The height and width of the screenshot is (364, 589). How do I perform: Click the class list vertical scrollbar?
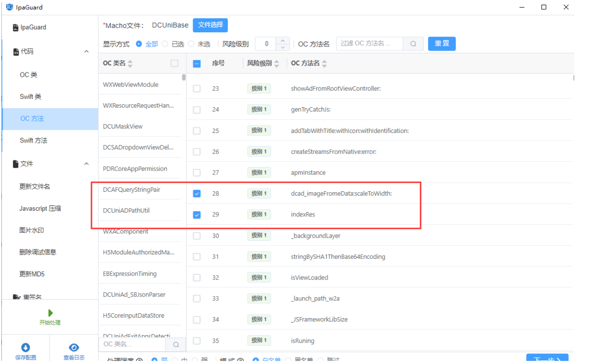click(x=184, y=77)
